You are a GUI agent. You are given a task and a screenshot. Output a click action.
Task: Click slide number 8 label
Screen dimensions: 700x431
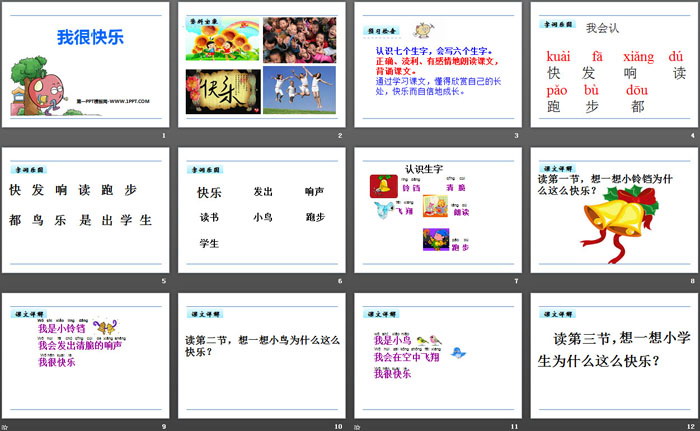click(x=693, y=281)
